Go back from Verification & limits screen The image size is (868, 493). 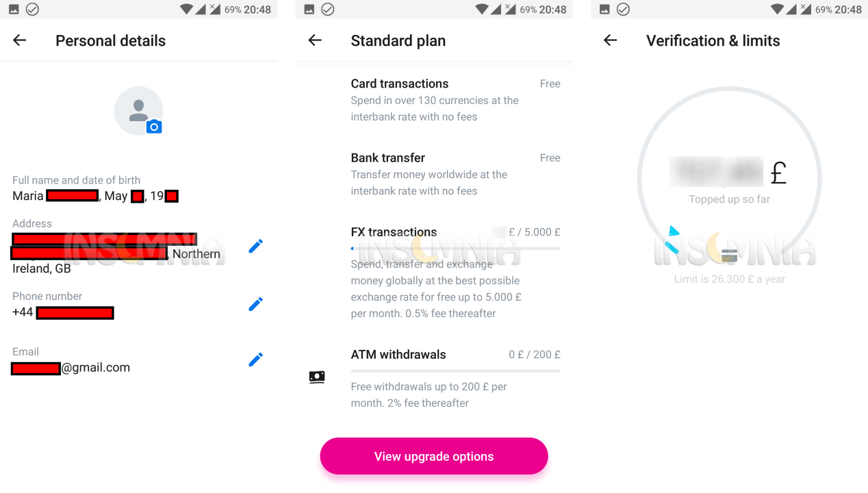(611, 40)
